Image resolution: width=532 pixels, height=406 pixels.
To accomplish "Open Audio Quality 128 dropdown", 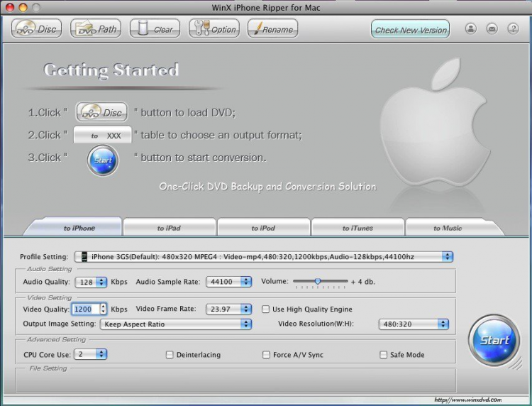I will click(x=91, y=282).
